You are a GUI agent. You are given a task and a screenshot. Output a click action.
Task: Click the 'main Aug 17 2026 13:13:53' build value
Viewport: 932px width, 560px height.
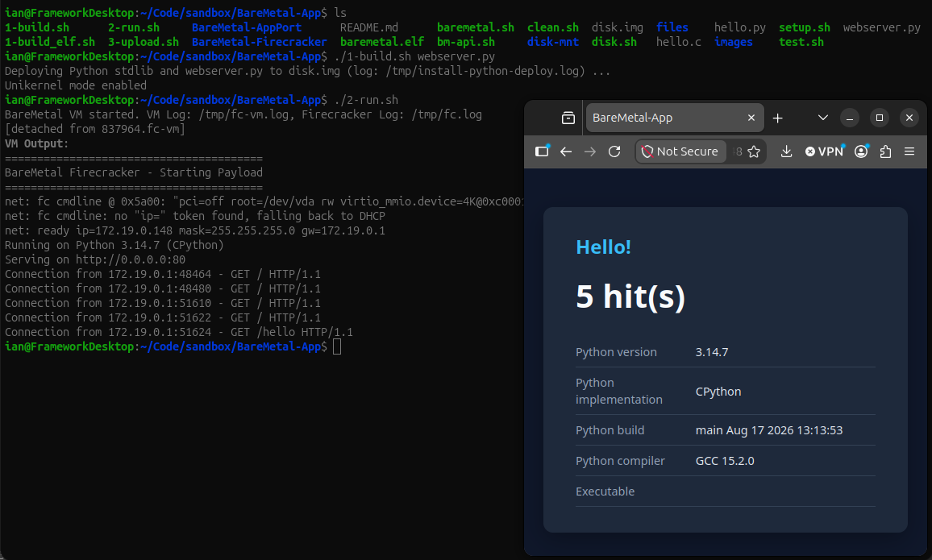(769, 430)
